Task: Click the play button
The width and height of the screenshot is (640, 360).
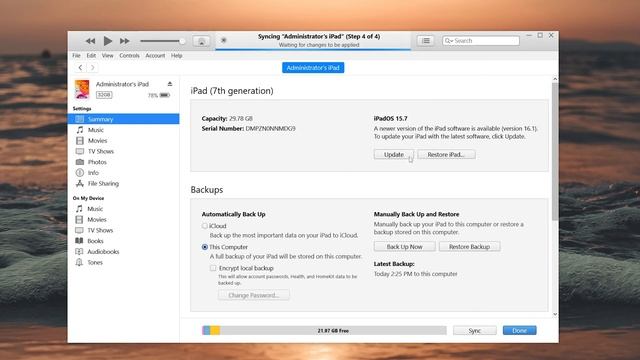Action: pyautogui.click(x=108, y=41)
